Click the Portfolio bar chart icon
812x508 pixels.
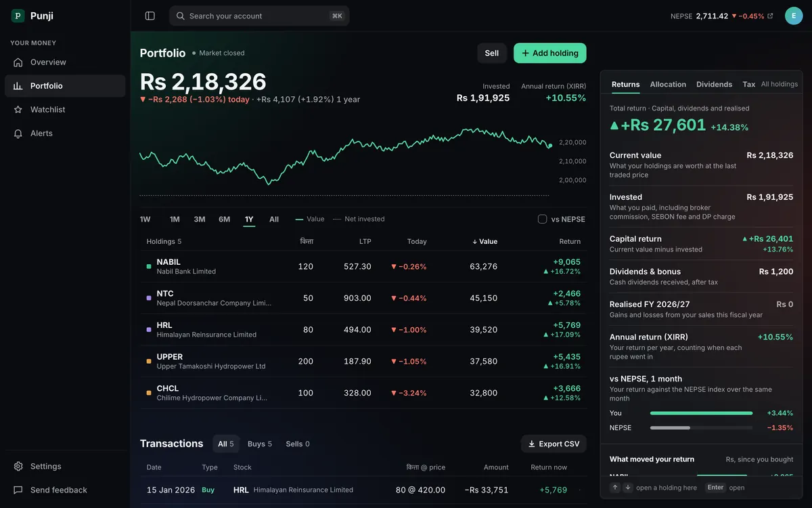[x=18, y=86]
